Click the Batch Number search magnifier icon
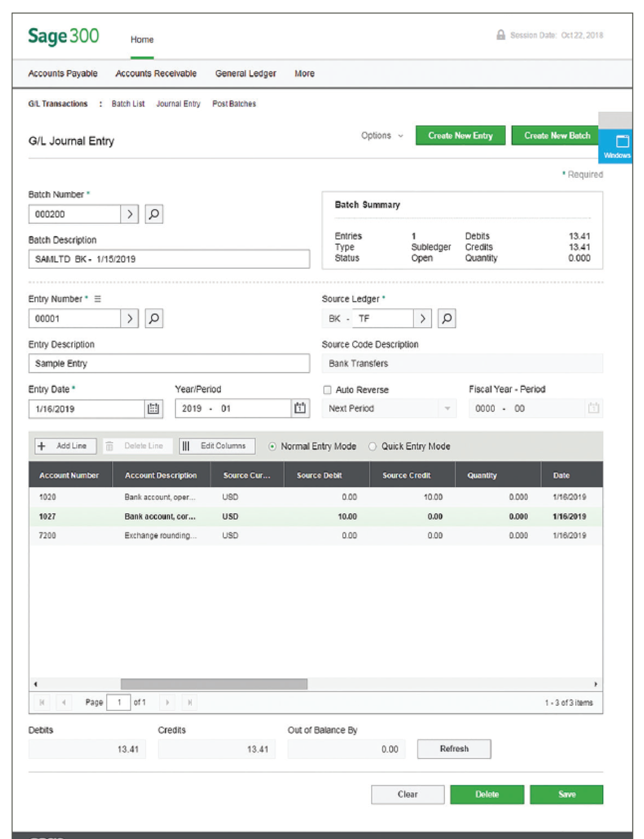This screenshot has height=839, width=644. pos(154,214)
